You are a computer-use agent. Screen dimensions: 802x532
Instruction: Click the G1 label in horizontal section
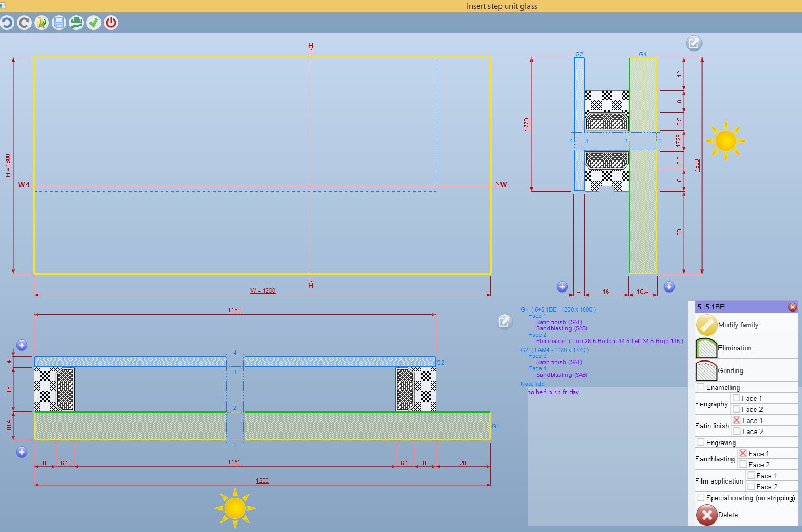tap(495, 426)
